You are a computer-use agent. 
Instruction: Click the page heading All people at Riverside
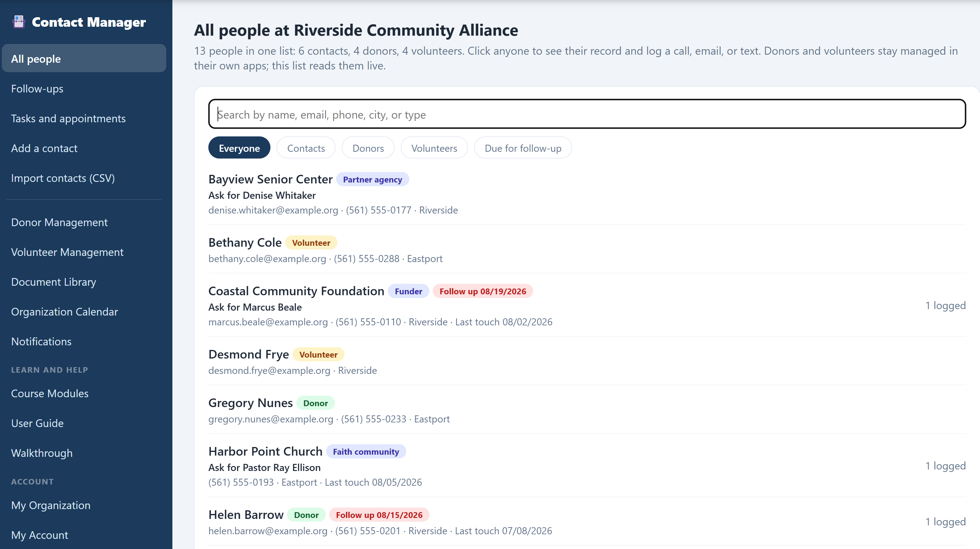point(356,30)
